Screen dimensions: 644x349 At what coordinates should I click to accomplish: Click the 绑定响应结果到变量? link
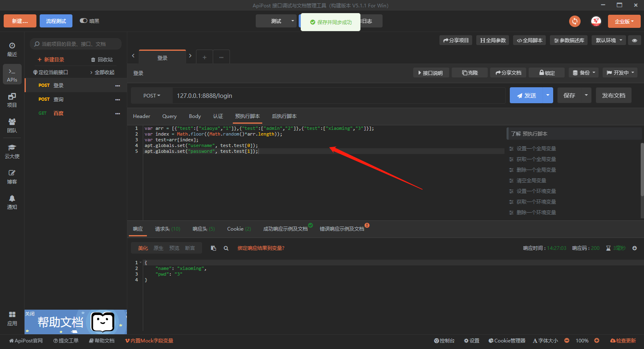pos(261,248)
